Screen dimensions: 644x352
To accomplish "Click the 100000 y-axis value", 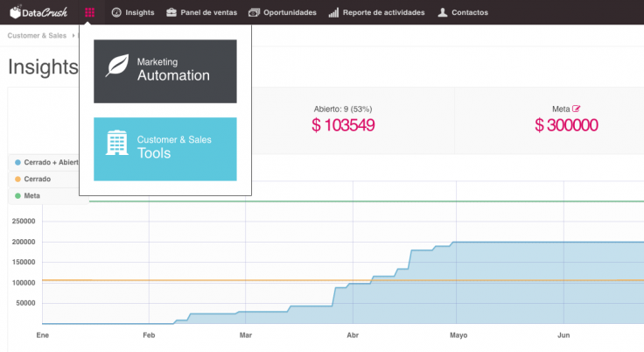I will tap(24, 283).
